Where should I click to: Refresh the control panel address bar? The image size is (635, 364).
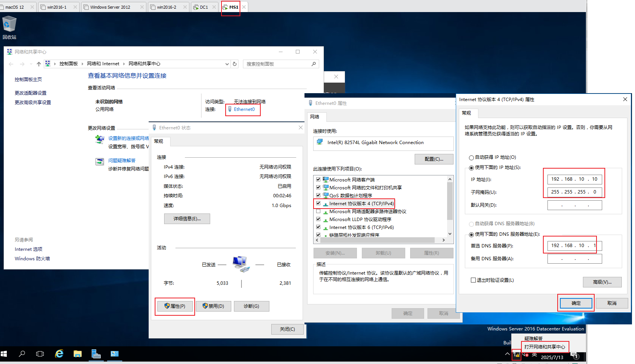click(235, 64)
